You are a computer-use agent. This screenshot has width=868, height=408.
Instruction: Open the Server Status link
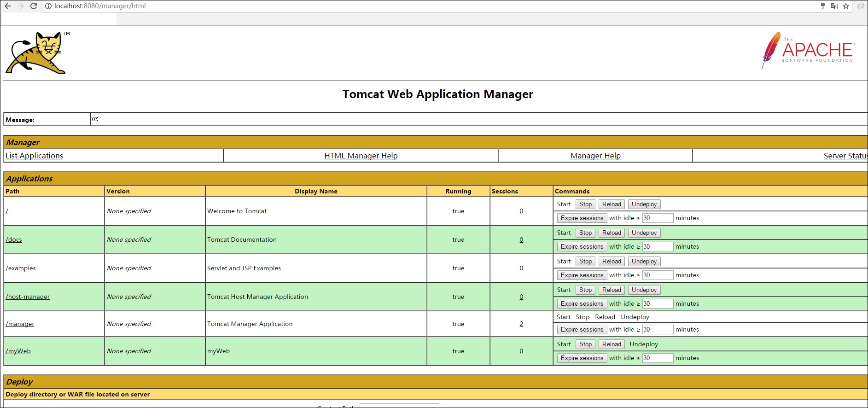[845, 156]
